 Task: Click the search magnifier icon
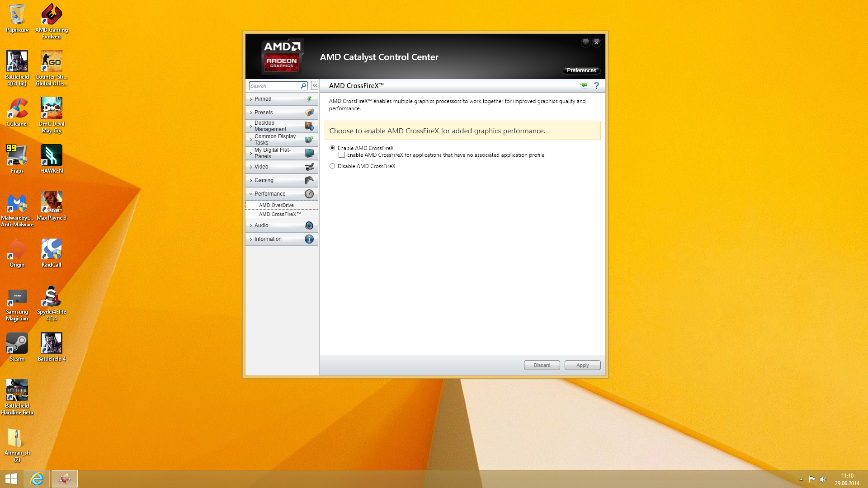pos(303,86)
